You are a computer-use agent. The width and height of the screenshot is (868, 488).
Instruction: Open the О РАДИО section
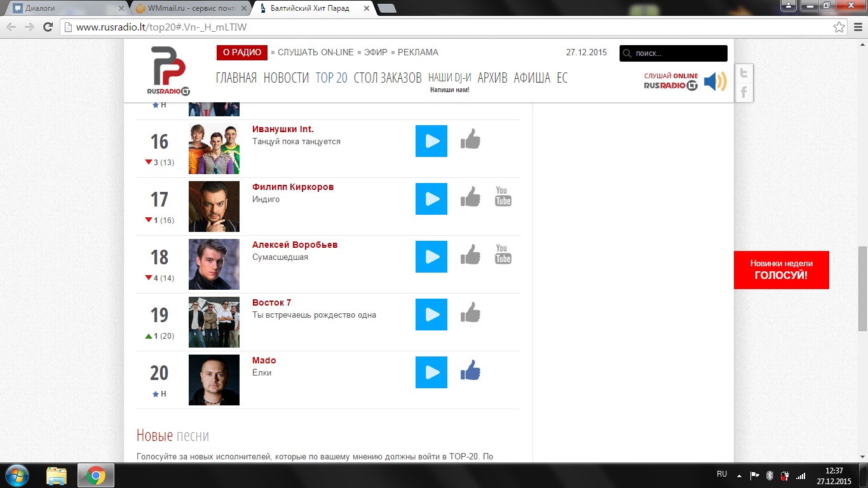(241, 53)
